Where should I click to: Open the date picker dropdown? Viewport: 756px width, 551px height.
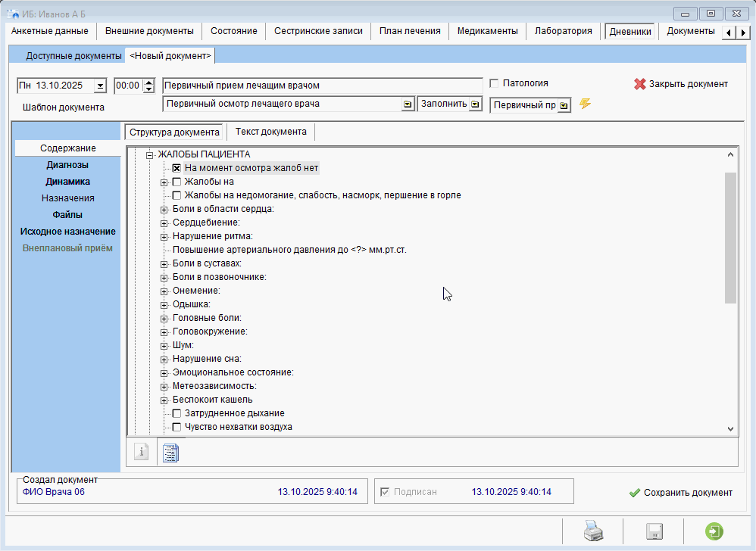pos(99,86)
